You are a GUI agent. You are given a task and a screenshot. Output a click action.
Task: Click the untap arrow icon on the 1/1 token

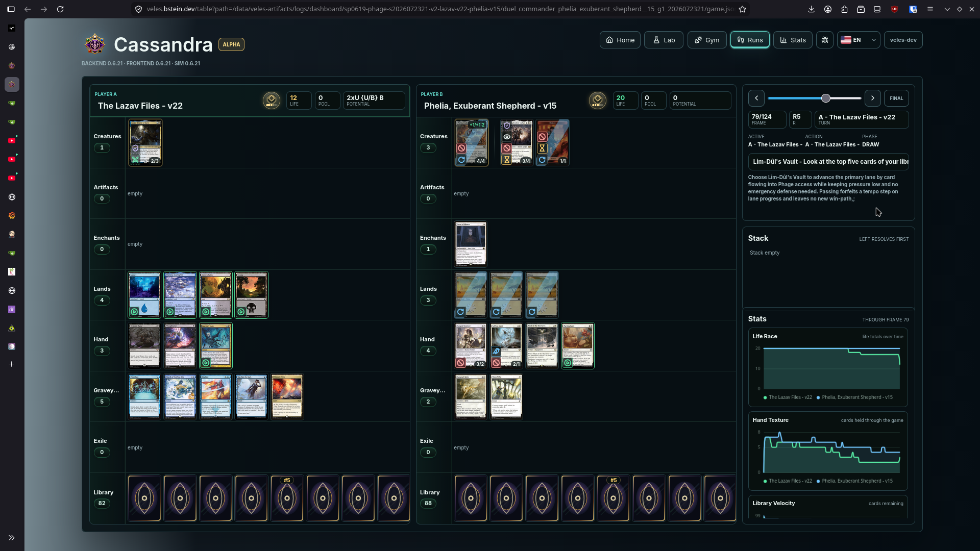click(542, 160)
